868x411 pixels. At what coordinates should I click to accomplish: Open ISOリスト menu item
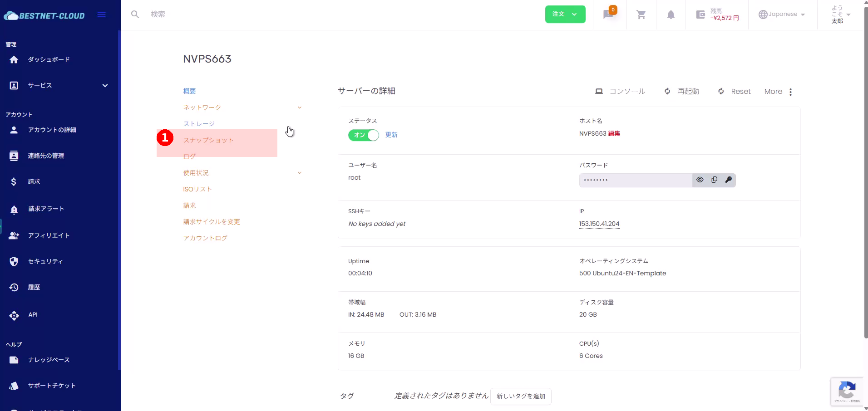coord(197,189)
